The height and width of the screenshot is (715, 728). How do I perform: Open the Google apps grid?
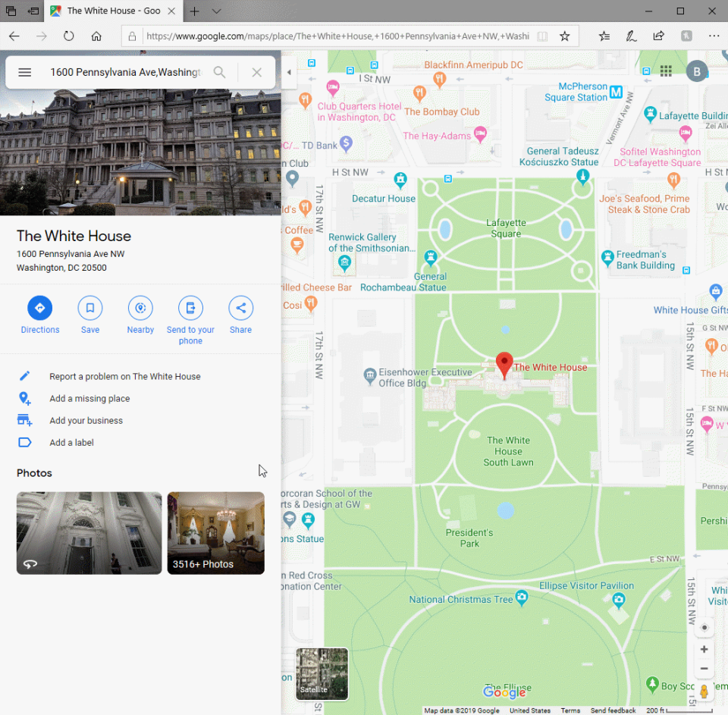[666, 71]
